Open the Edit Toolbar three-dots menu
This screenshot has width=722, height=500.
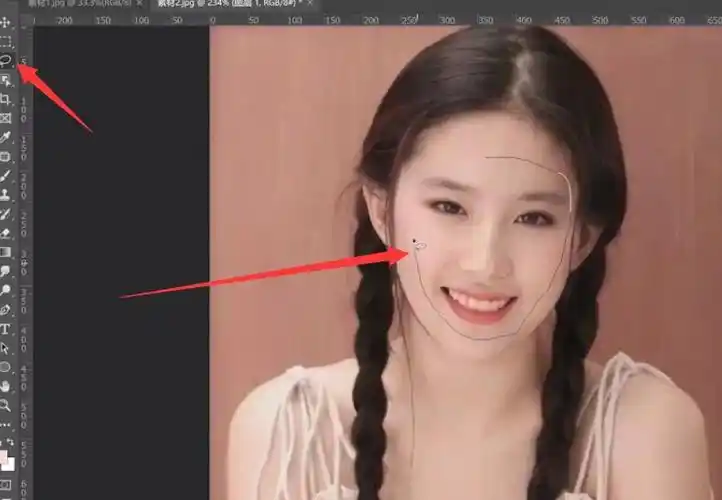(6, 424)
